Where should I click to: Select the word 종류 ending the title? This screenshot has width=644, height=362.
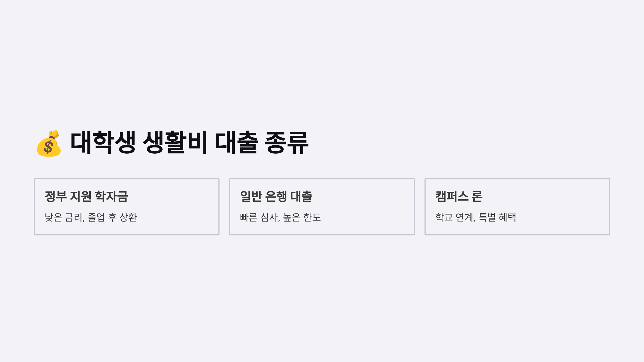click(287, 142)
